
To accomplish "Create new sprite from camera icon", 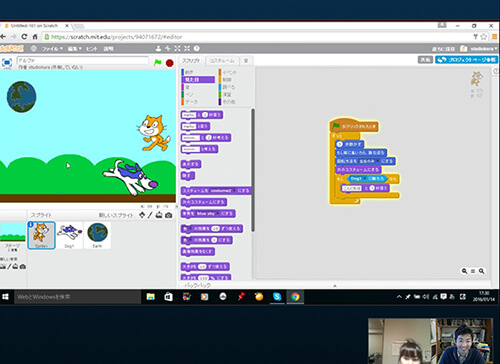I will pos(169,215).
